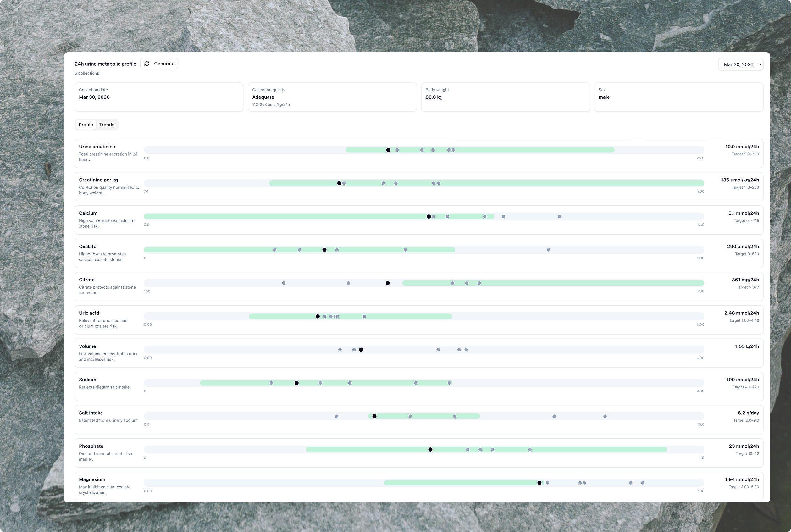Click the 'Uric acid' row label
The height and width of the screenshot is (532, 791).
pyautogui.click(x=89, y=313)
